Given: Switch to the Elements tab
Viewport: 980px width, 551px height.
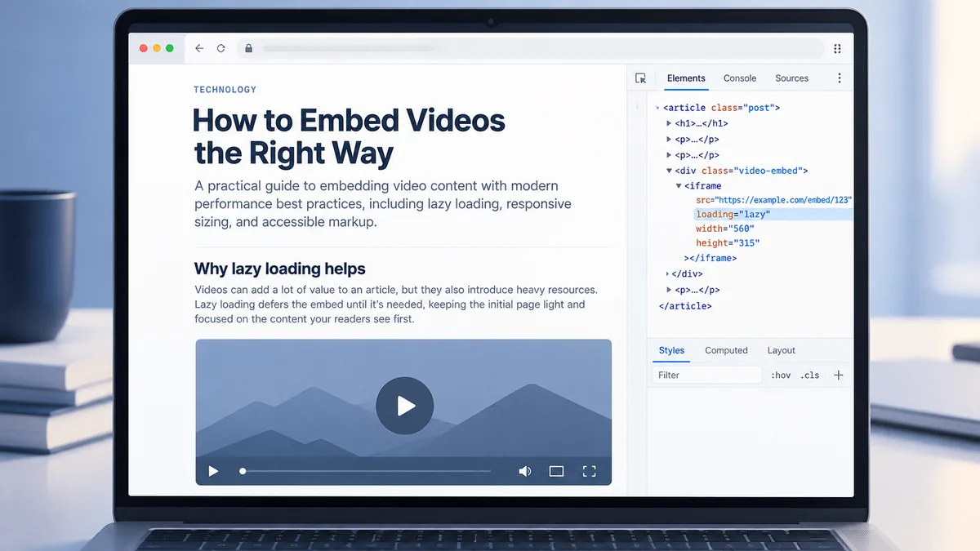Looking at the screenshot, I should click(686, 78).
